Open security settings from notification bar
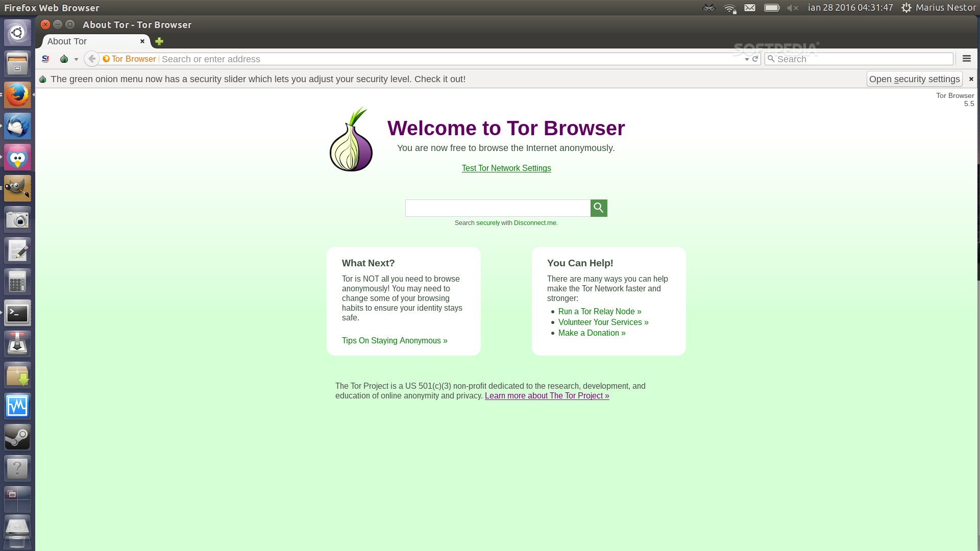The height and width of the screenshot is (551, 980). pos(914,79)
